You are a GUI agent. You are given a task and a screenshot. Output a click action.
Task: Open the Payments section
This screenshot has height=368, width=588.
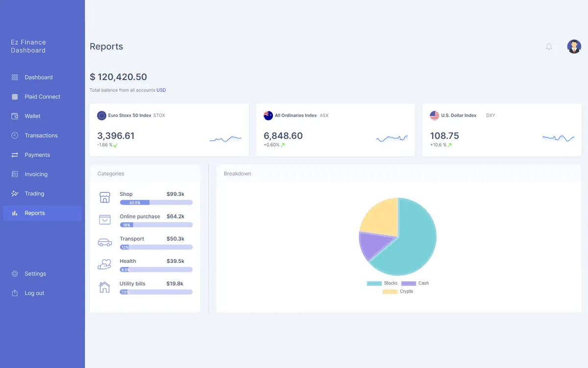(x=43, y=155)
